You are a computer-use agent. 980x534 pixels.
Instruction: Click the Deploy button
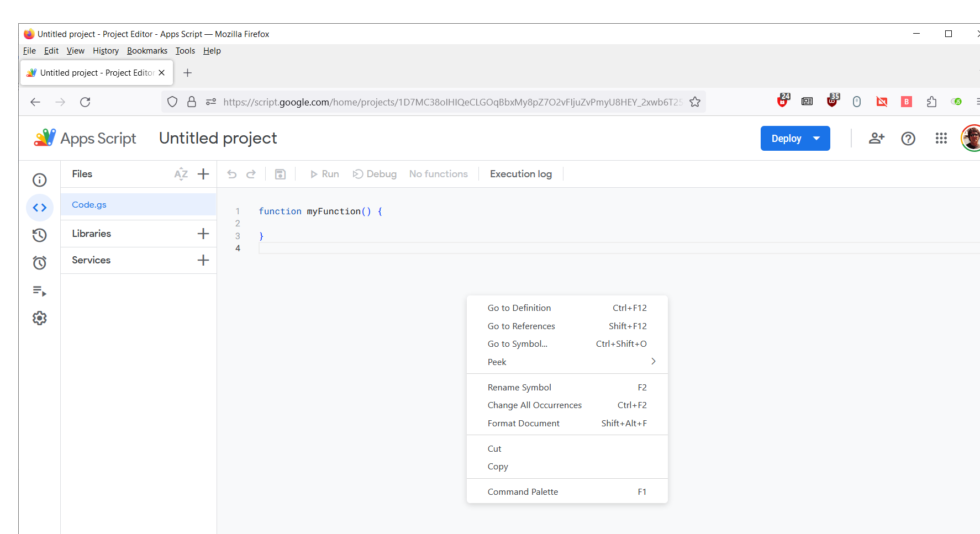(786, 139)
